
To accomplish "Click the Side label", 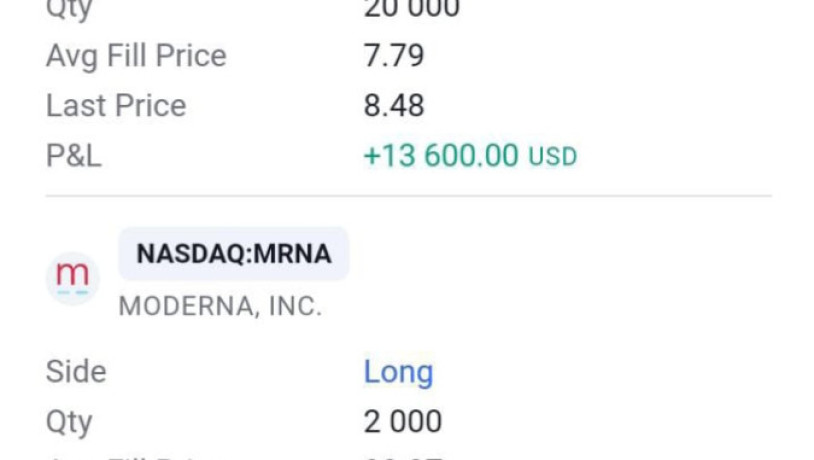I will 76,372.
